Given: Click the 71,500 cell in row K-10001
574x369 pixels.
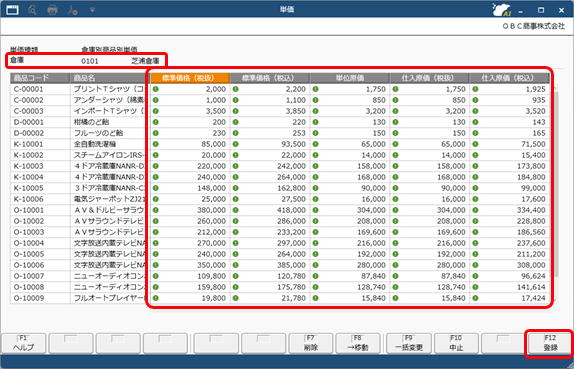Looking at the screenshot, I should (x=510, y=144).
